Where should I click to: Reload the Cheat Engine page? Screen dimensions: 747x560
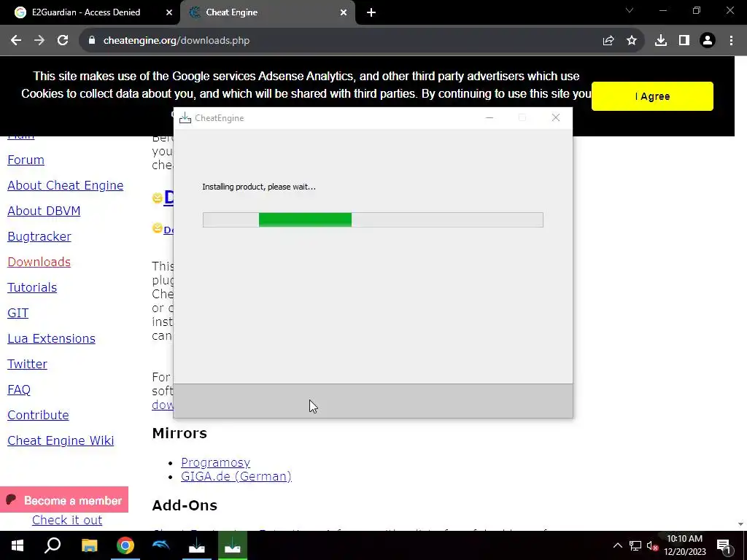click(63, 41)
